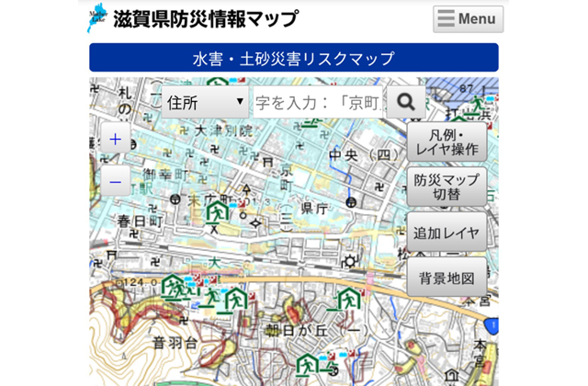Image resolution: width=588 pixels, height=386 pixels.
Task: Select the shelter icon at the map bottom
Action: tap(308, 366)
